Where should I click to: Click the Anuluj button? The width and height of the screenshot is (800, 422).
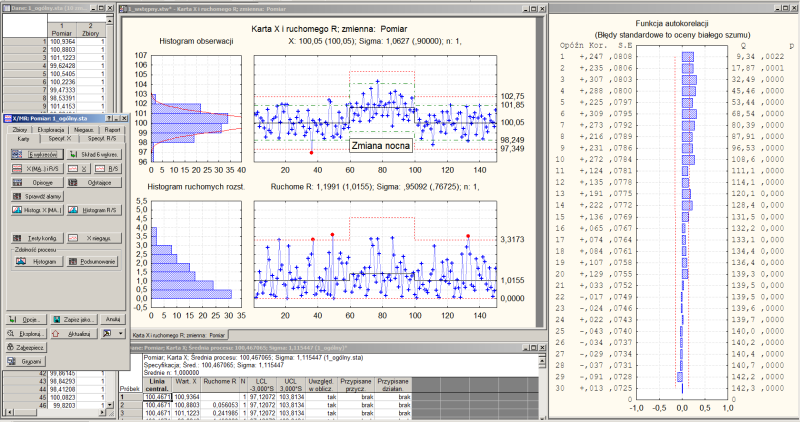tap(112, 318)
